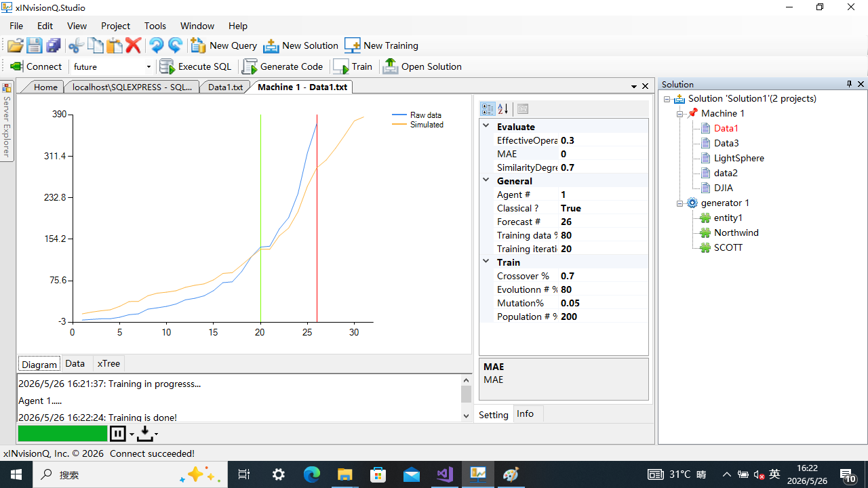
Task: Open the Edit menu
Action: (45, 26)
